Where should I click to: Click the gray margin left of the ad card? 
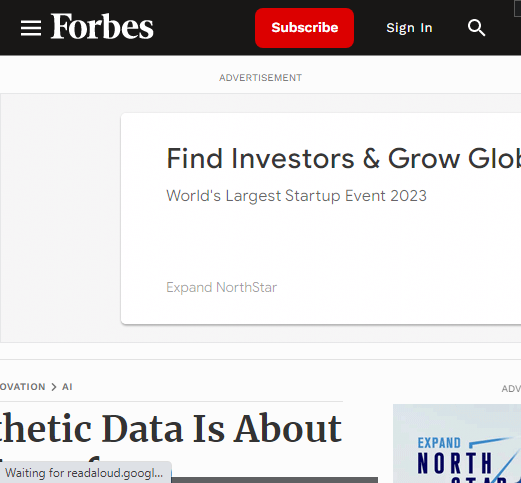coord(61,218)
